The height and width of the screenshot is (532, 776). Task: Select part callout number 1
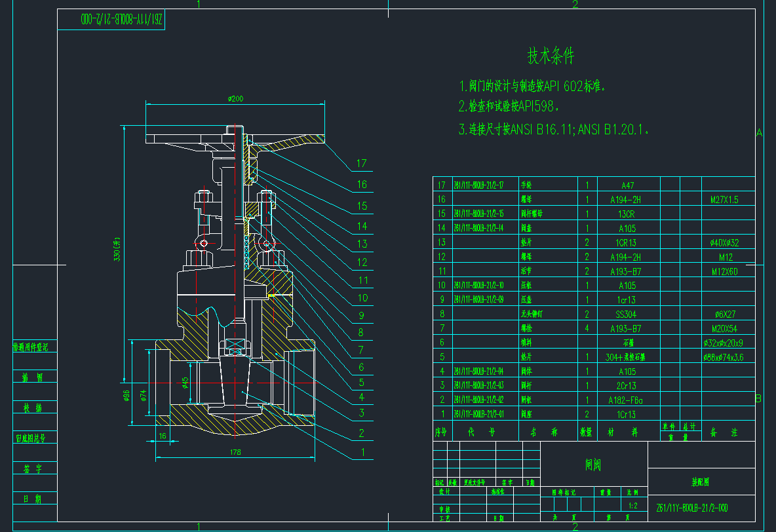tap(362, 451)
